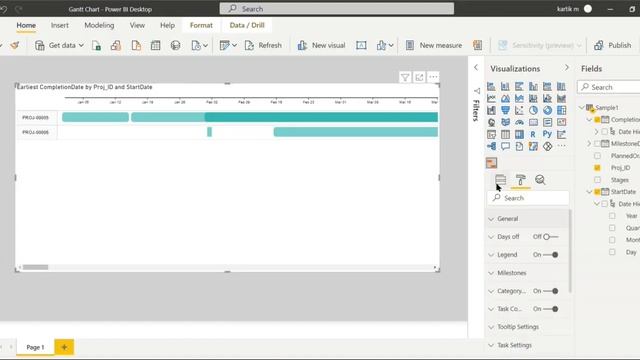
Task: Select the Funnel chart visualization
Action: tap(505, 110)
